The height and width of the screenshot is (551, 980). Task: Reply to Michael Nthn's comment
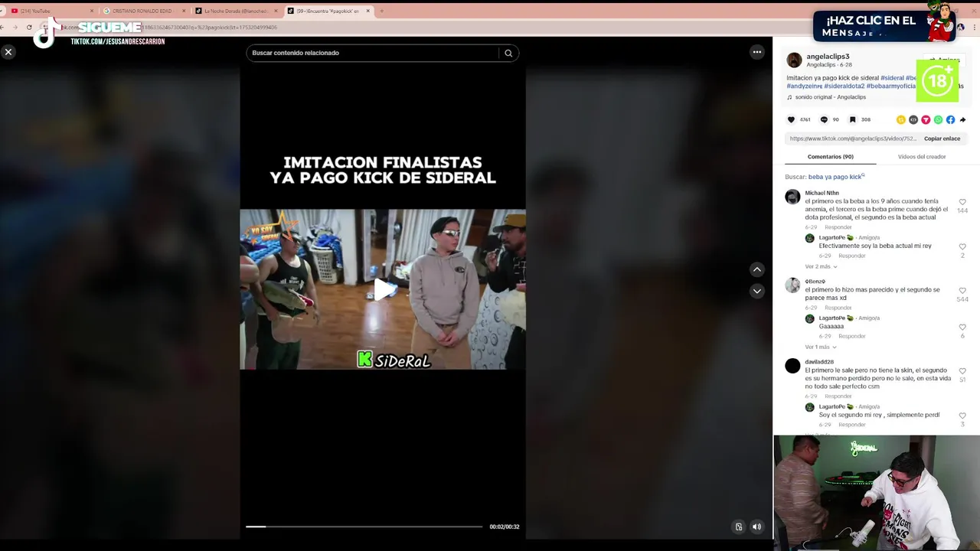pyautogui.click(x=838, y=227)
